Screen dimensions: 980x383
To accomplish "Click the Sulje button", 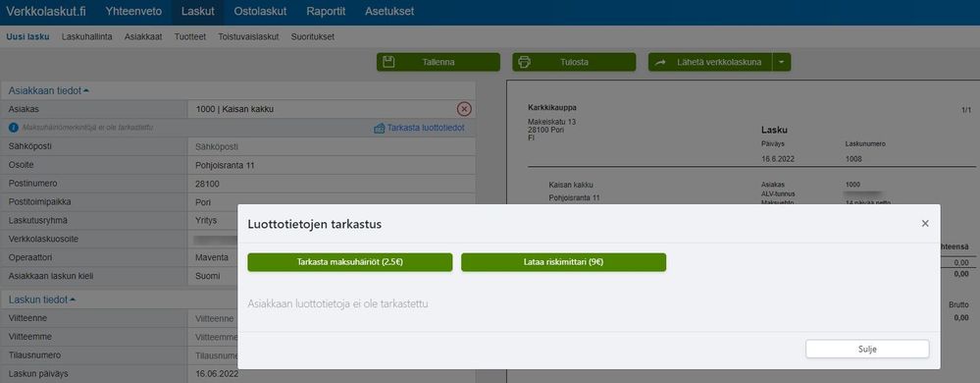I will 867,350.
